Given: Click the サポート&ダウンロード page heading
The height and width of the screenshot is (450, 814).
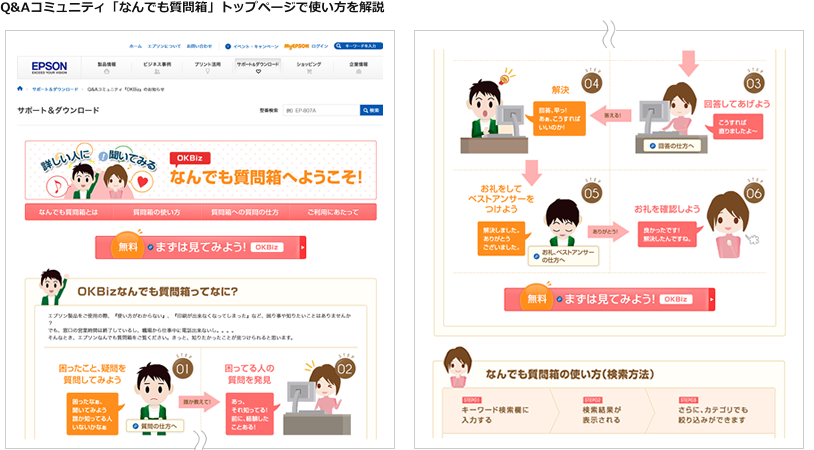Looking at the screenshot, I should coord(58,111).
